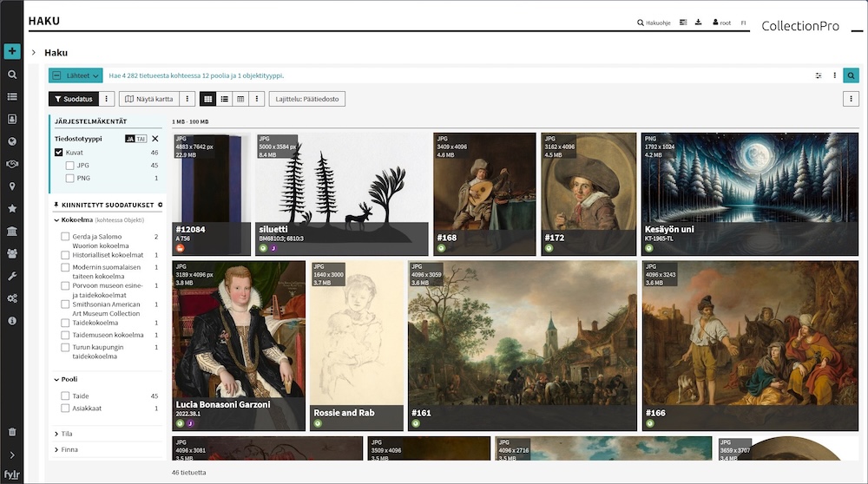Check Smithsonian American Art Museum Collection
Viewport: 868px width, 484px height.
(x=65, y=304)
